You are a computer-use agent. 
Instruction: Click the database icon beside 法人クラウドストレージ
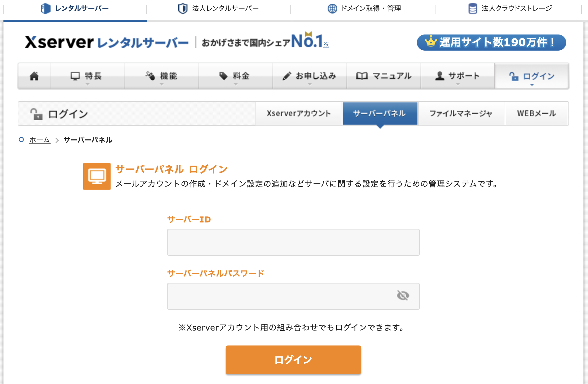click(473, 9)
